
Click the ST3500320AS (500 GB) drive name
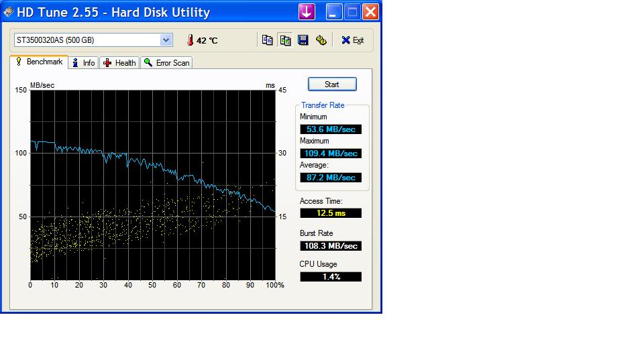click(55, 40)
